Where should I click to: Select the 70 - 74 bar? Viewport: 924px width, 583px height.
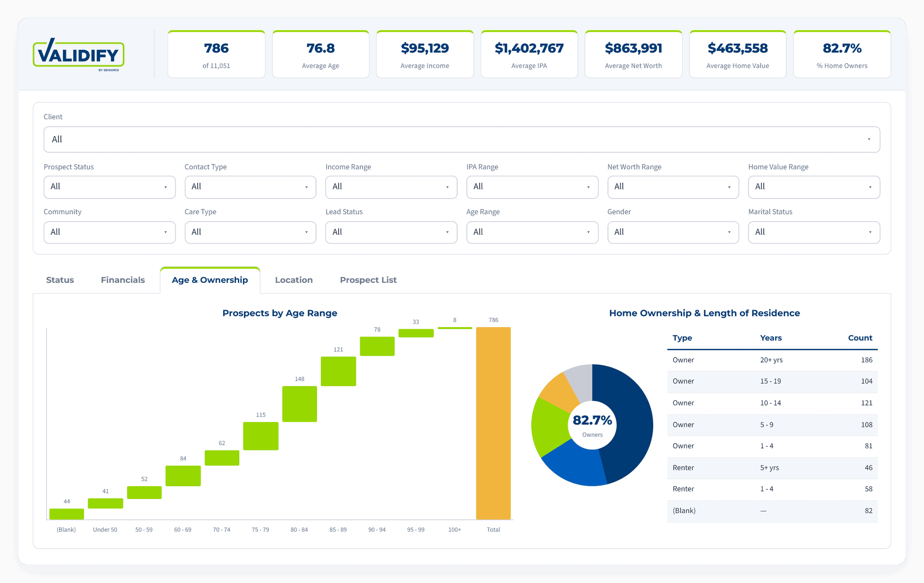222,458
